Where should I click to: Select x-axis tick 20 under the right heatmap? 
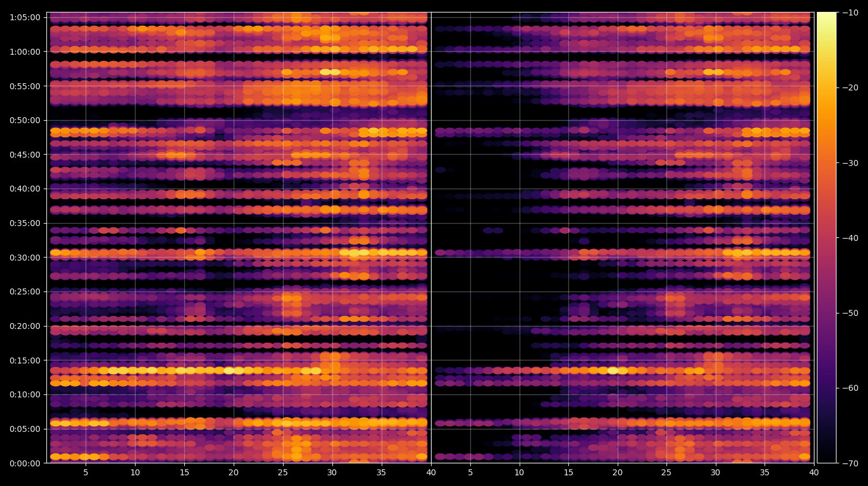click(618, 472)
